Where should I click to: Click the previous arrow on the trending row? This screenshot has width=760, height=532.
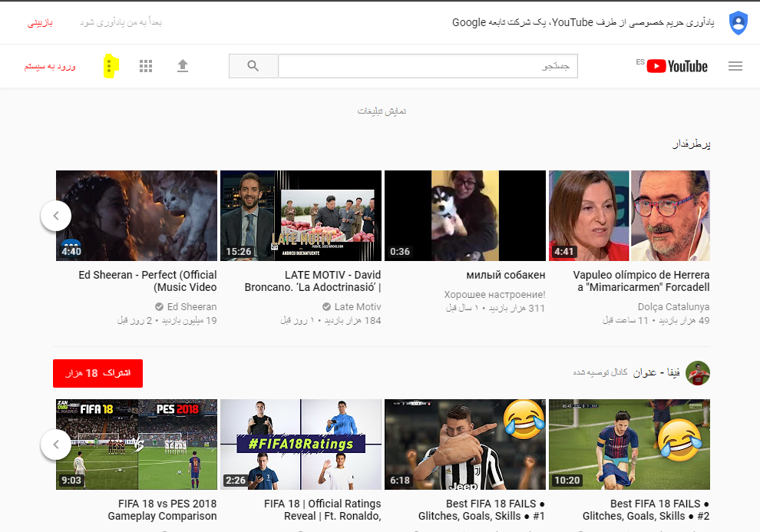click(x=56, y=216)
